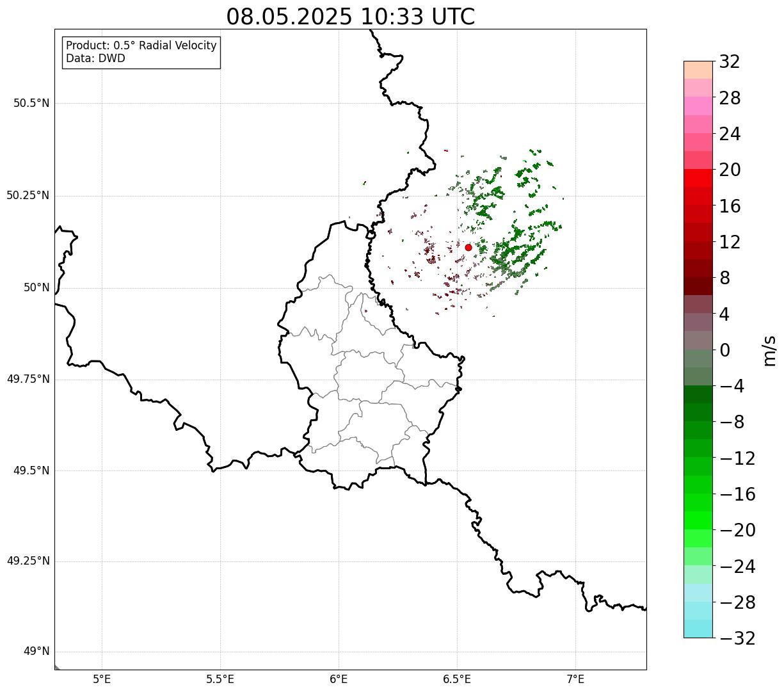The height and width of the screenshot is (692, 784).
Task: Pick the bright lime swatch just above −20
Action: click(x=698, y=520)
